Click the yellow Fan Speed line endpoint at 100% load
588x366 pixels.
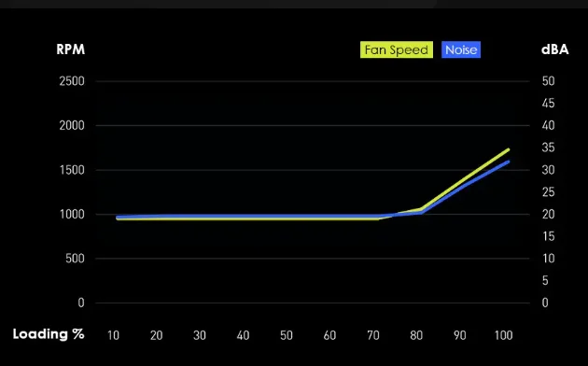pyautogui.click(x=509, y=149)
